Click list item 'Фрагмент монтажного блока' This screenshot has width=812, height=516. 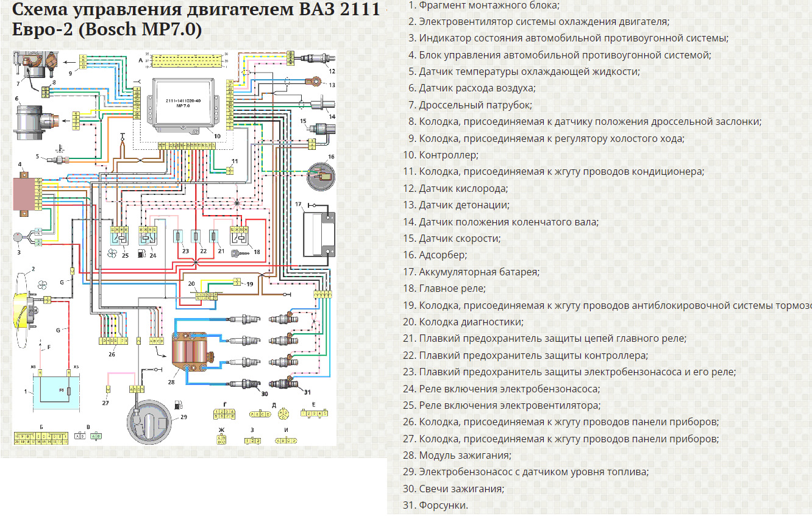(489, 5)
